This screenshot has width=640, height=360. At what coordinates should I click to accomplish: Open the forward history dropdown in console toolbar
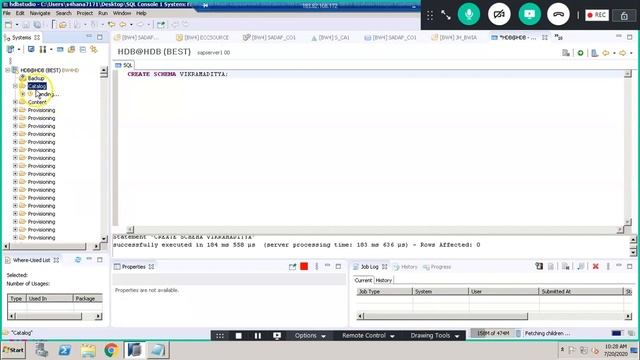[x=631, y=53]
